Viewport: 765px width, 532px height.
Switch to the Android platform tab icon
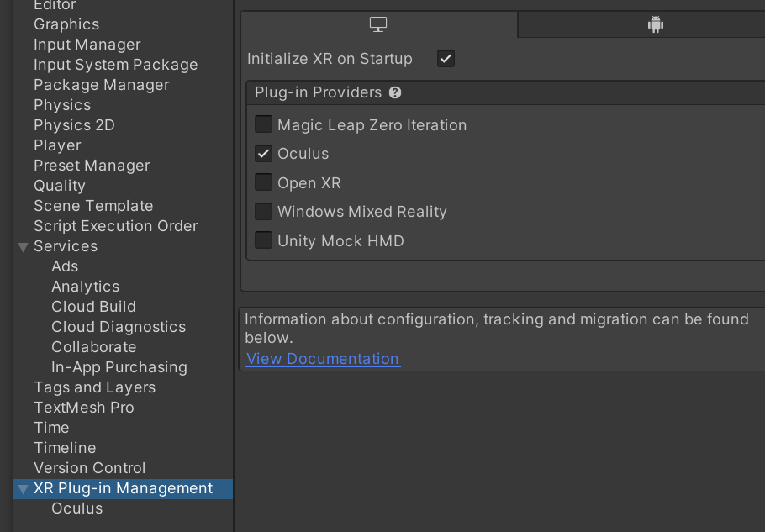655,24
